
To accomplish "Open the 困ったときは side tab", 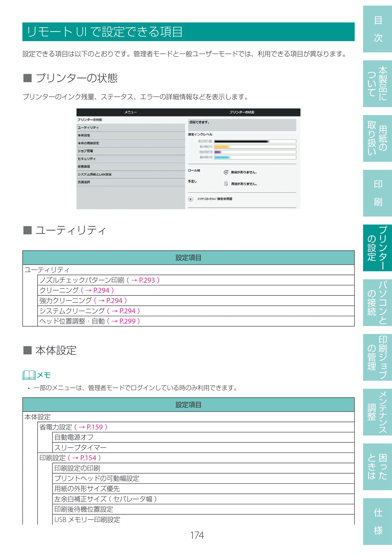I will click(x=377, y=467).
